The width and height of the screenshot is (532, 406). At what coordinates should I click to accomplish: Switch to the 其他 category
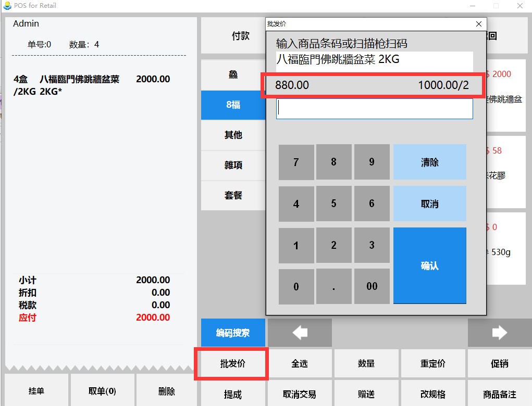click(233, 135)
